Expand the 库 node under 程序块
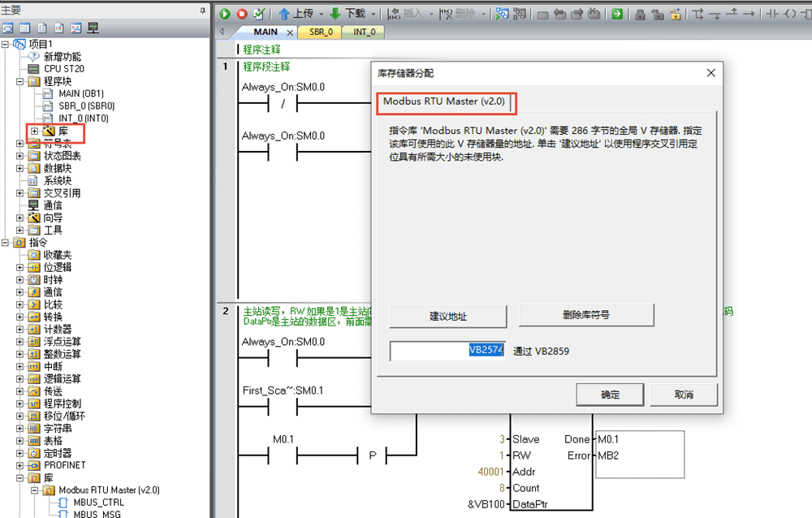This screenshot has width=812, height=518. click(x=34, y=131)
